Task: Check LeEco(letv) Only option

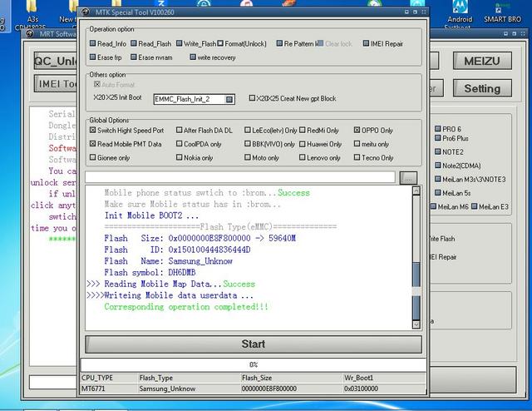Action: coord(248,130)
